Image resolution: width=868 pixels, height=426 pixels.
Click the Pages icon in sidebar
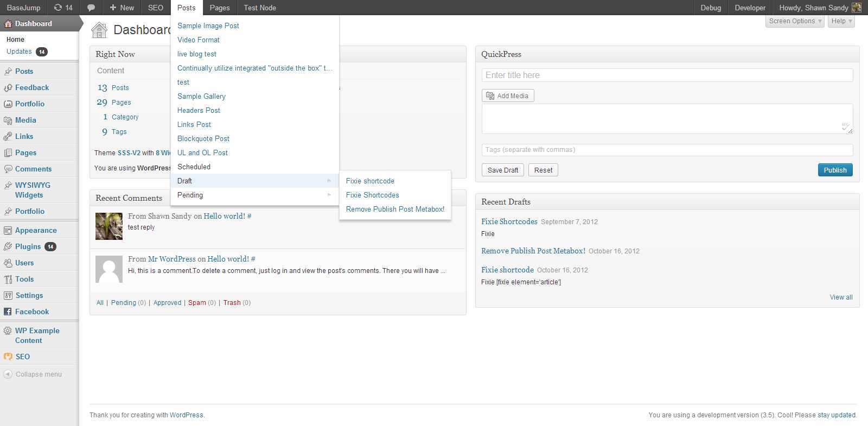pos(8,152)
